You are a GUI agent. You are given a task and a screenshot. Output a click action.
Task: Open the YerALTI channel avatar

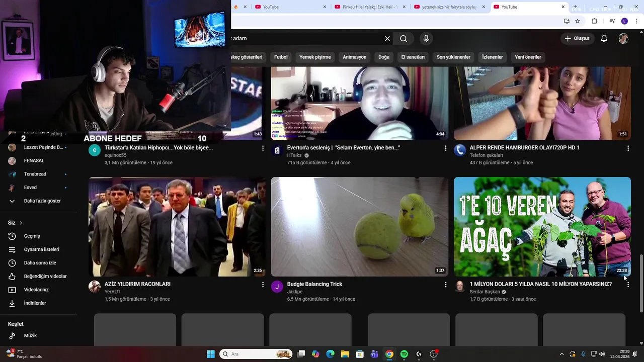[x=95, y=287]
